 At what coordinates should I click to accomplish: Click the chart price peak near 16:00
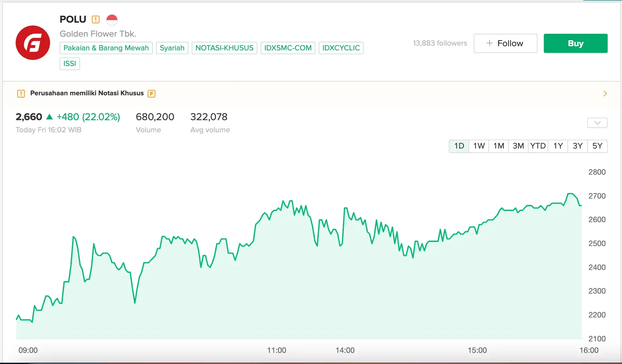(570, 193)
